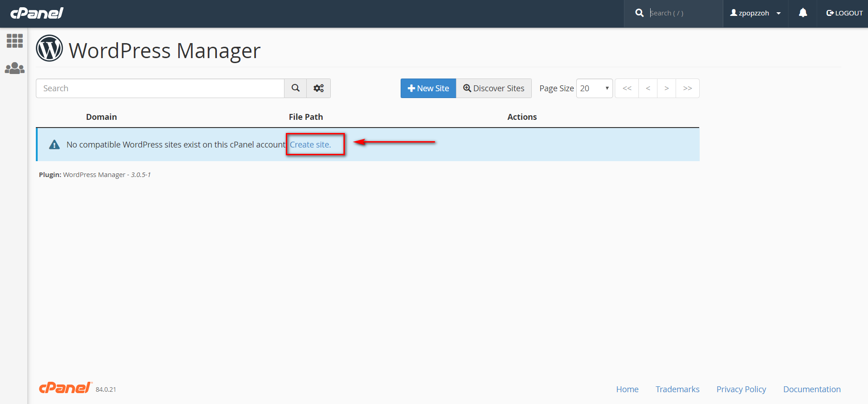The width and height of the screenshot is (868, 404).
Task: Click the Page Size label
Action: coord(557,89)
